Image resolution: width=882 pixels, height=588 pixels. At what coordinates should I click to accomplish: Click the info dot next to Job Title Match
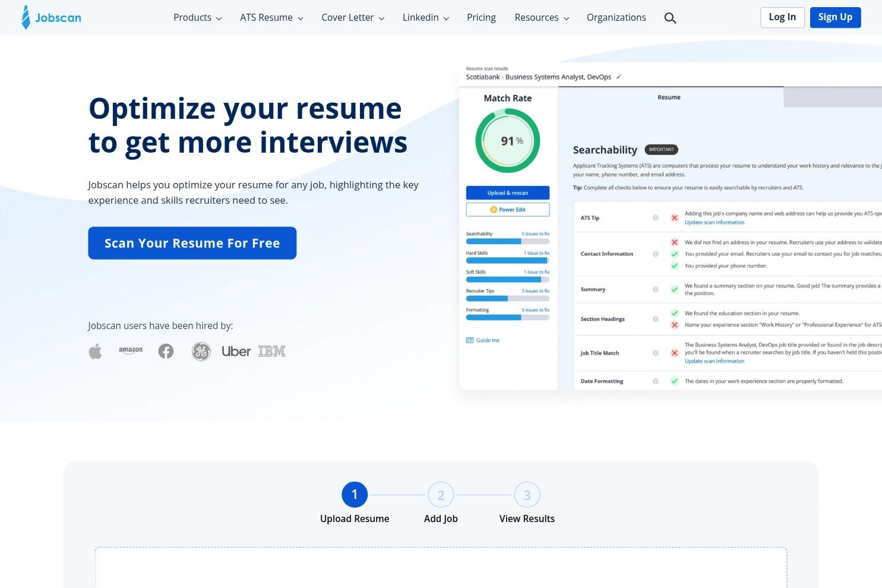coord(656,353)
